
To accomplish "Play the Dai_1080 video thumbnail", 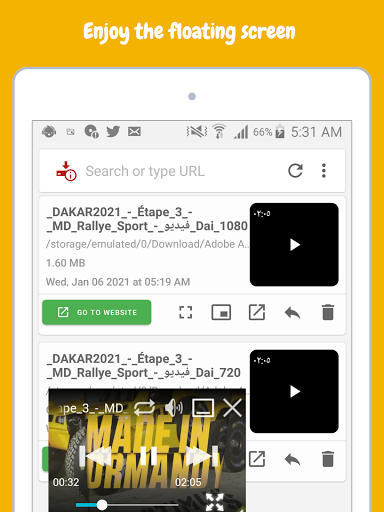I will click(294, 245).
